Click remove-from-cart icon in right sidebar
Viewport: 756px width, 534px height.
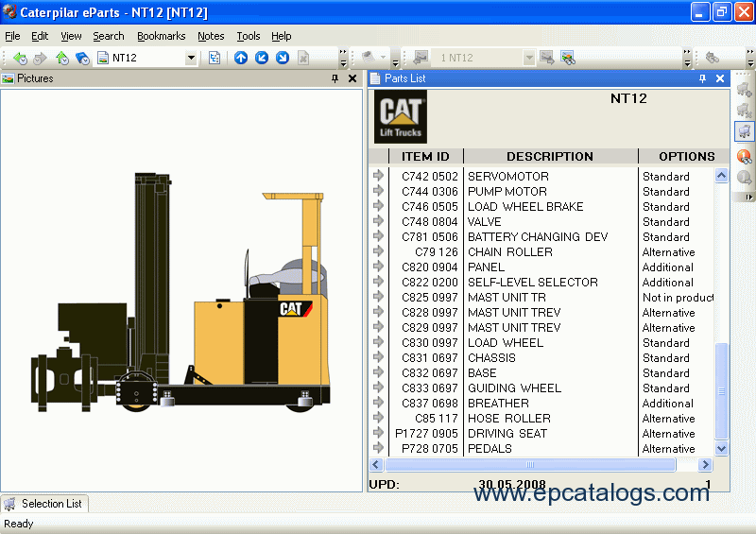(745, 110)
